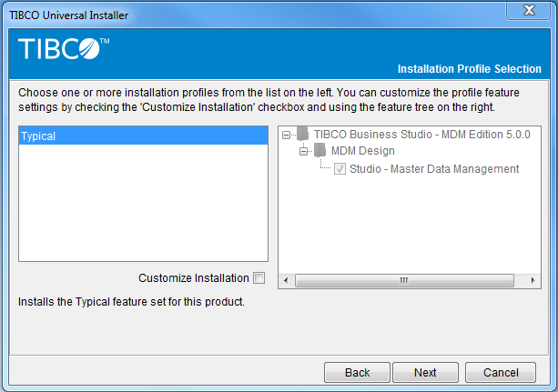Click the TIBCO Business Studio product icon
This screenshot has height=392, width=558.
(302, 134)
